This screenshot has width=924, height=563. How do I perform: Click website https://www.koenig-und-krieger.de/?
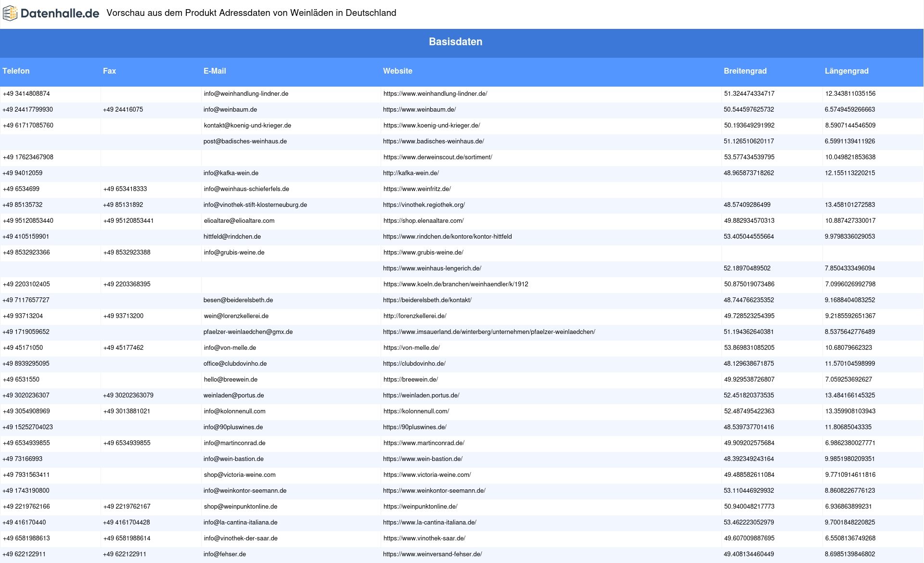[x=432, y=126]
